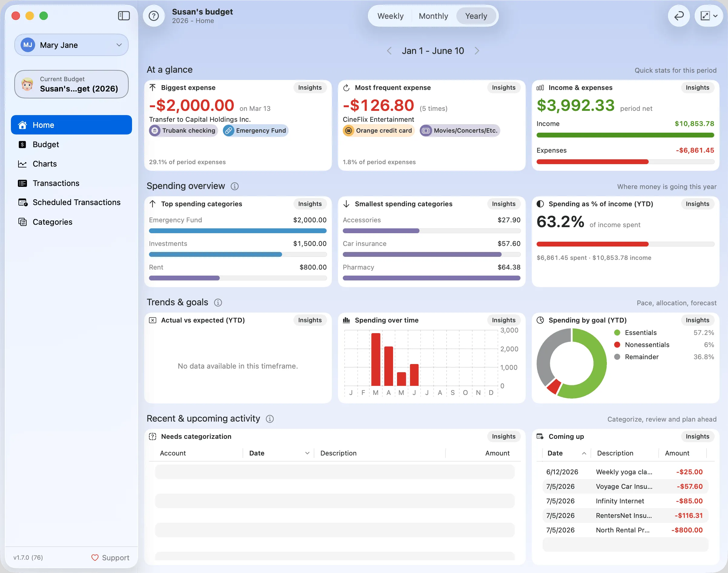This screenshot has height=573, width=728.
Task: Click the Spending overview info icon
Action: pyautogui.click(x=234, y=186)
